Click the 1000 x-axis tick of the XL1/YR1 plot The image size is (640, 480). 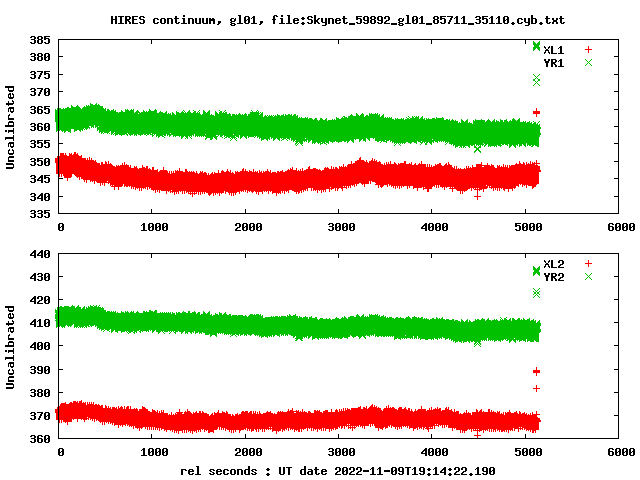click(154, 227)
